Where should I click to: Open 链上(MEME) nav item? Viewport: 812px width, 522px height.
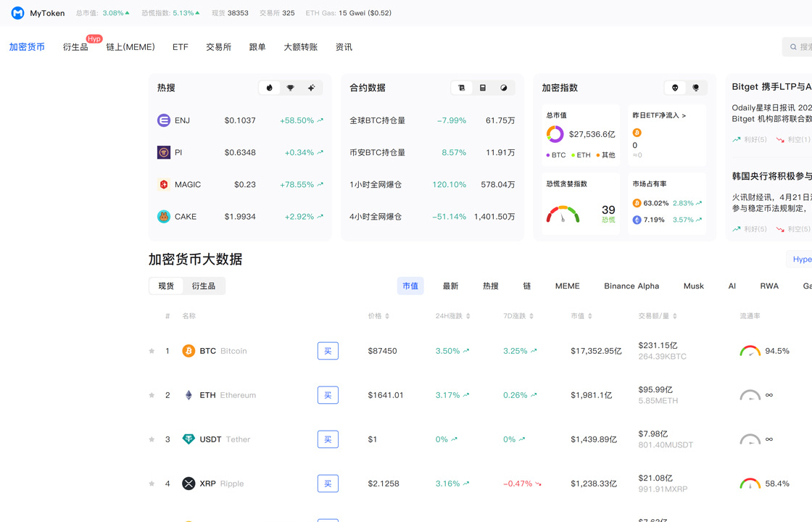point(130,47)
